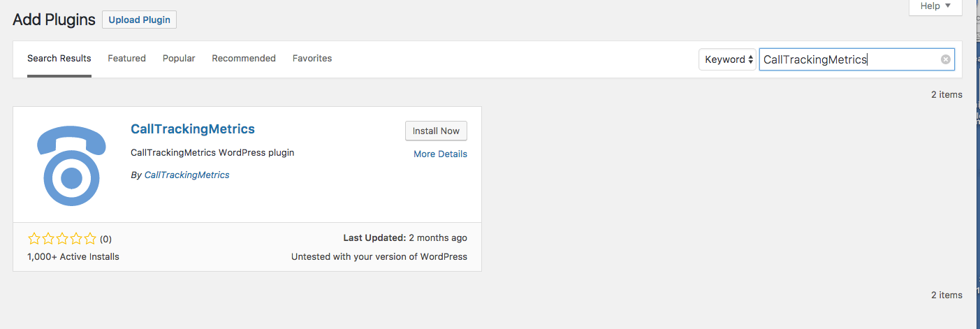Open the CallTrackingMetrics plugin title link

pyautogui.click(x=193, y=129)
